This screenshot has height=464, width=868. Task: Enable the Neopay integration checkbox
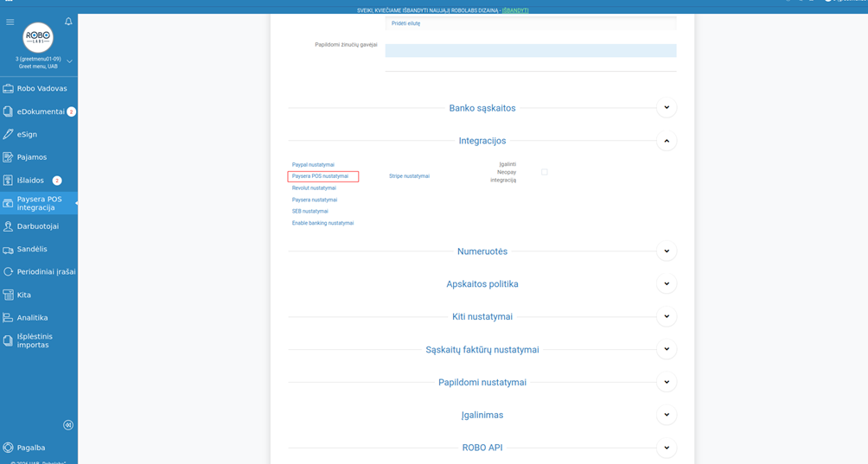click(544, 172)
